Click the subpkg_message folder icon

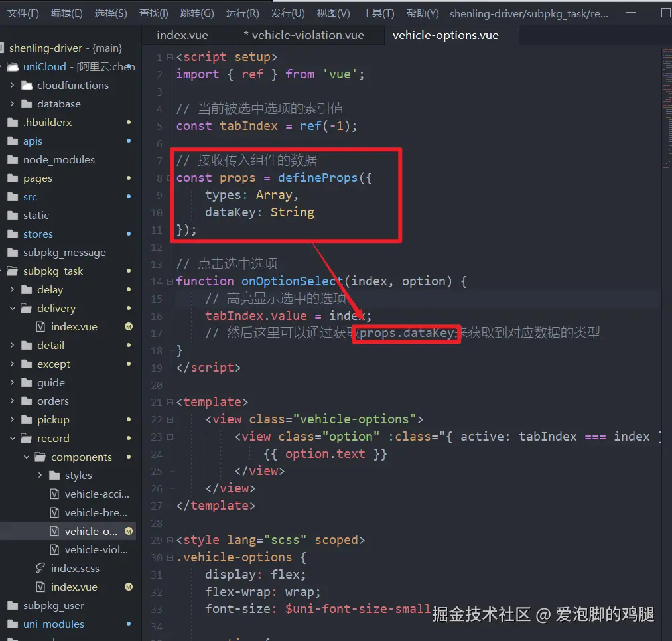click(x=13, y=253)
